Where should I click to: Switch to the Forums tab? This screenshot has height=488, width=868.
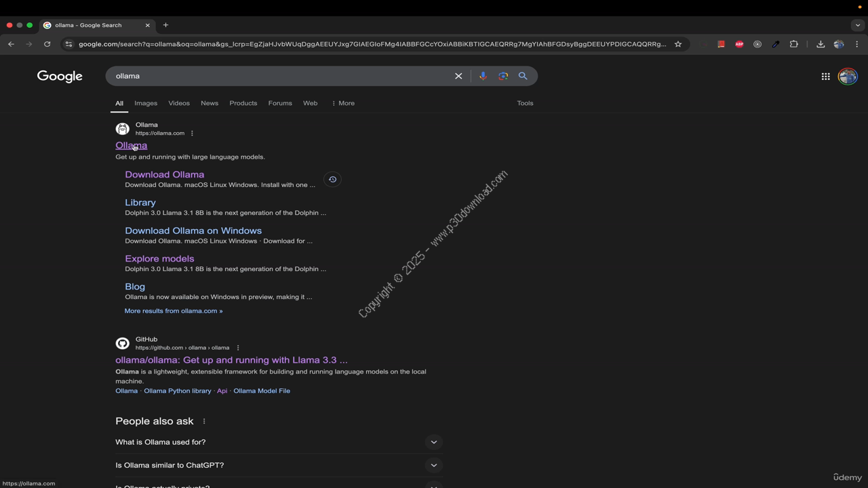(x=280, y=103)
